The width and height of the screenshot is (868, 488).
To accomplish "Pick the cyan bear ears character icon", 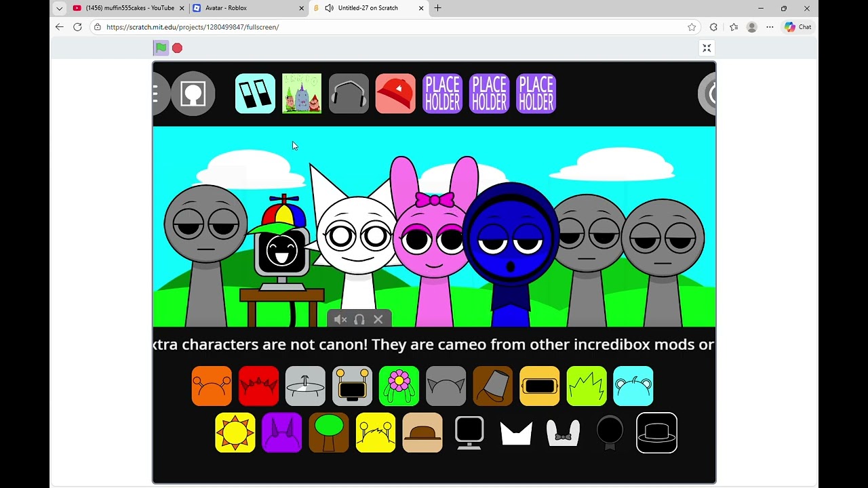I will 633,386.
